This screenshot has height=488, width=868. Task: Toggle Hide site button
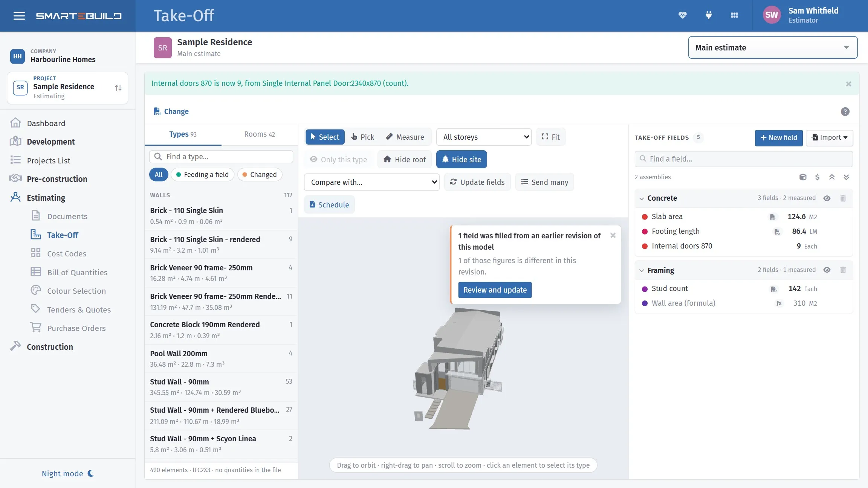(x=462, y=159)
